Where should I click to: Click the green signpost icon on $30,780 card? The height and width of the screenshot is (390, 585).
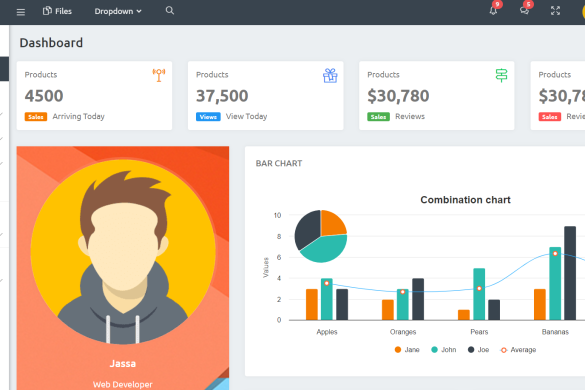point(501,75)
